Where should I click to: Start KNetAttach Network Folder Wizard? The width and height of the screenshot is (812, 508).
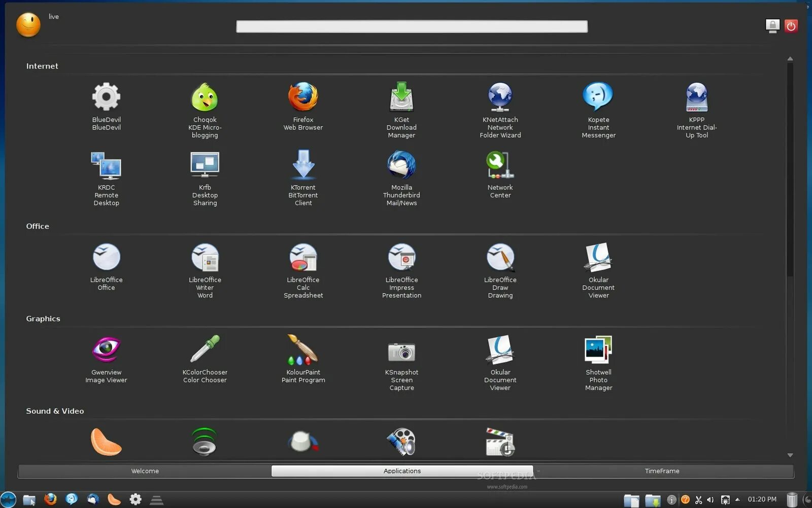(x=500, y=110)
